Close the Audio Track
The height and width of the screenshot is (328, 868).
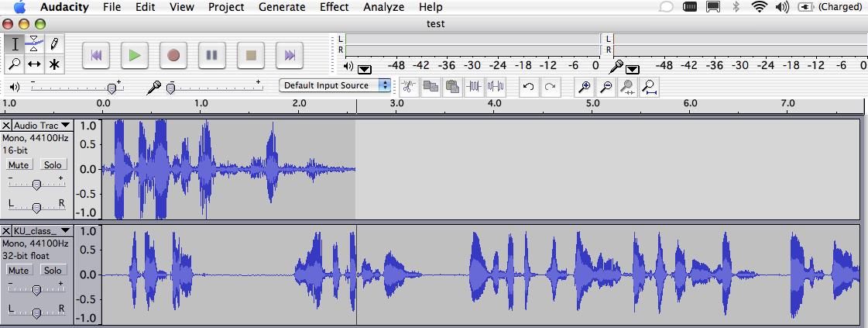point(7,125)
